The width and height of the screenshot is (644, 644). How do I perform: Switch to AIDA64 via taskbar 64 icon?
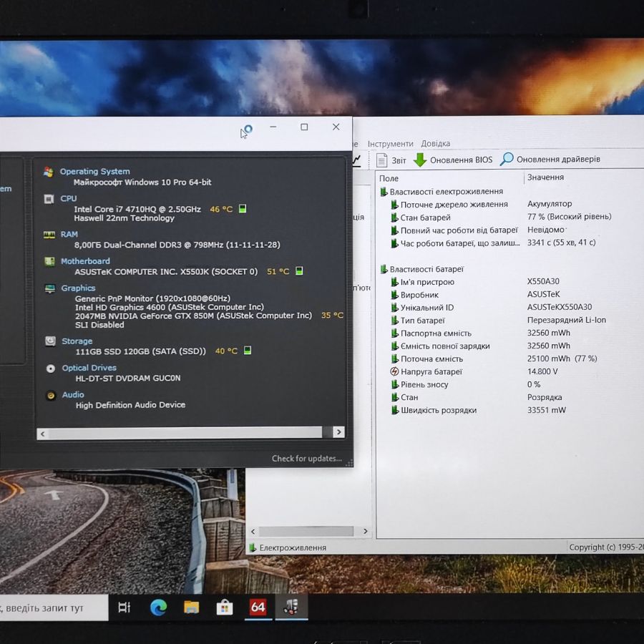click(x=258, y=608)
